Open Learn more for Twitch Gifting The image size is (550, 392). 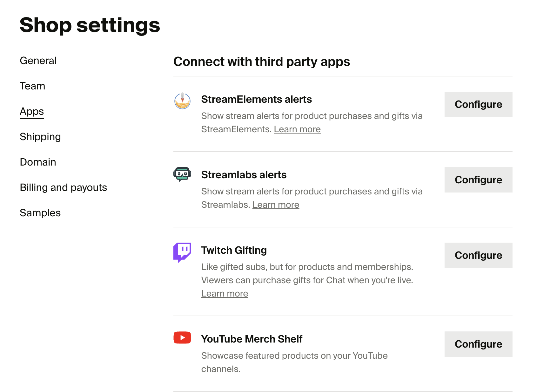pos(225,293)
